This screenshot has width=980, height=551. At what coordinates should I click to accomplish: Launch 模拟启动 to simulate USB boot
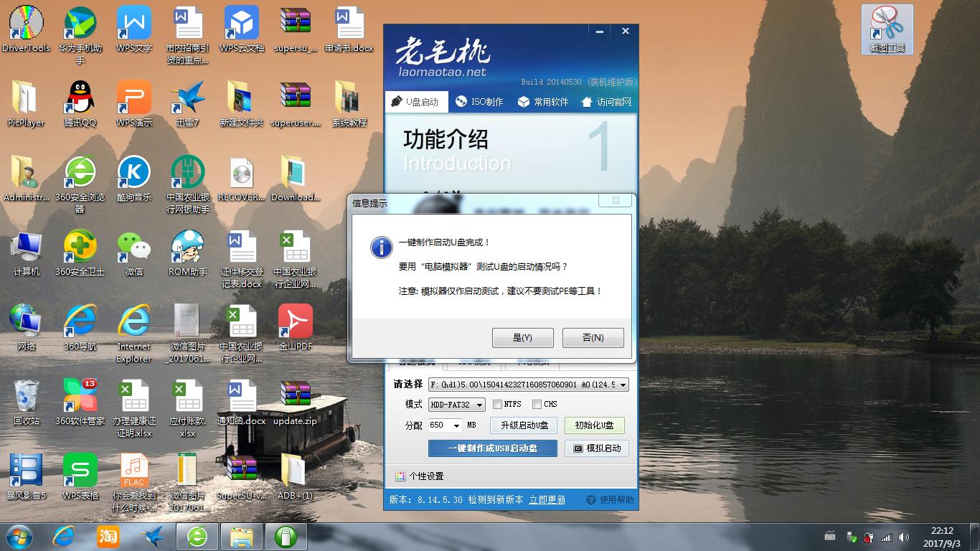[597, 448]
